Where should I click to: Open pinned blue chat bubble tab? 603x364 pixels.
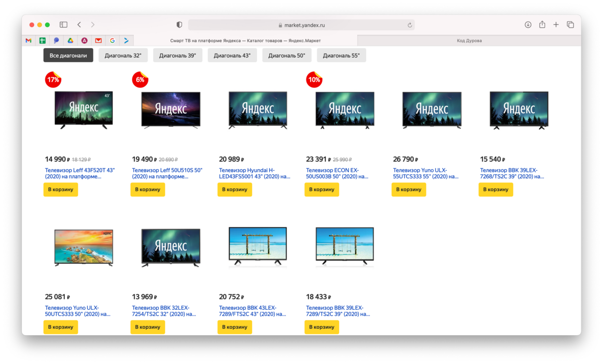[x=56, y=41]
